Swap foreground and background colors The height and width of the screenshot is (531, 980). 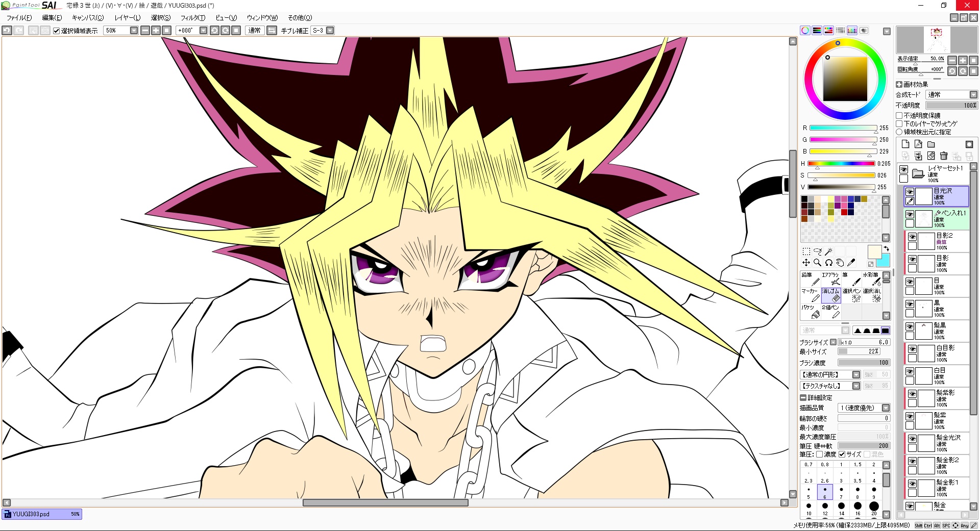pyautogui.click(x=887, y=248)
